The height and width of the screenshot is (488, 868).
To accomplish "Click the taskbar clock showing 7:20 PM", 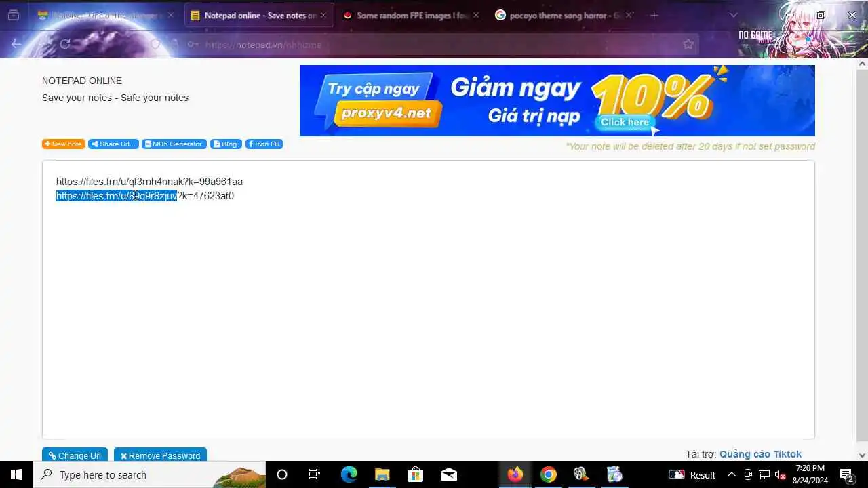I will [x=810, y=474].
